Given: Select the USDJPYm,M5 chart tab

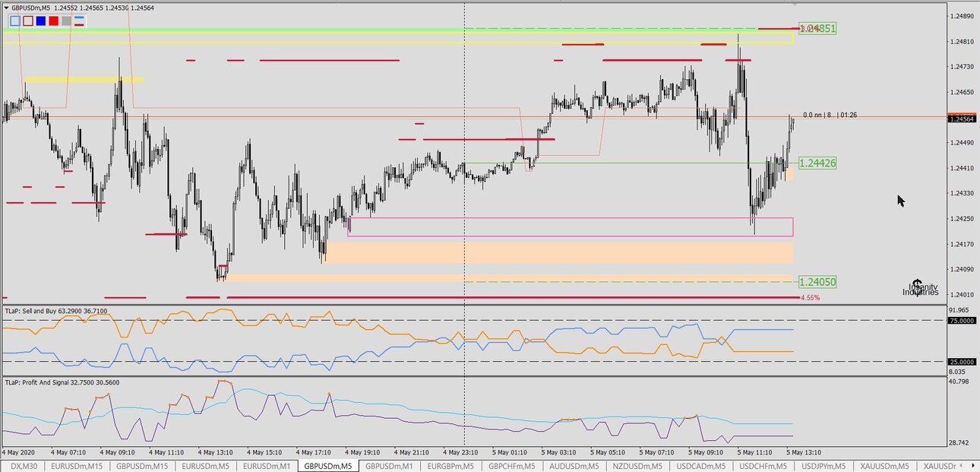Looking at the screenshot, I should click(x=824, y=466).
